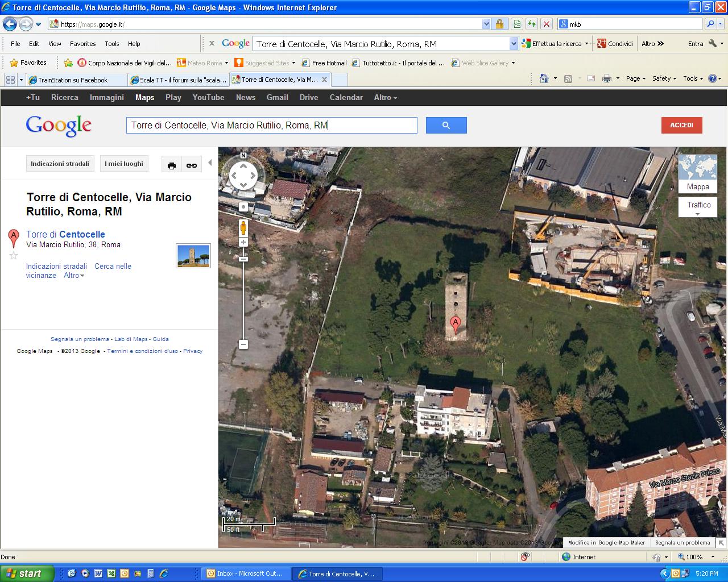Screen dimensions: 728x582
Task: Click the zoom out minus button
Action: coord(243,344)
